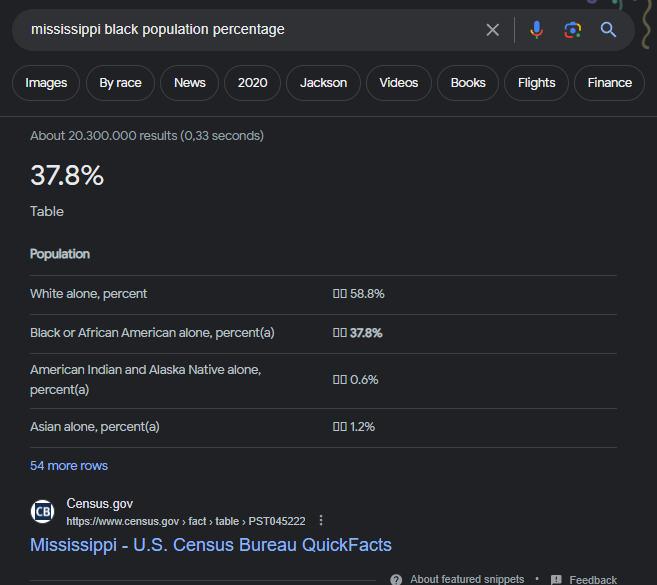Start voice search with microphone icon

click(x=536, y=30)
